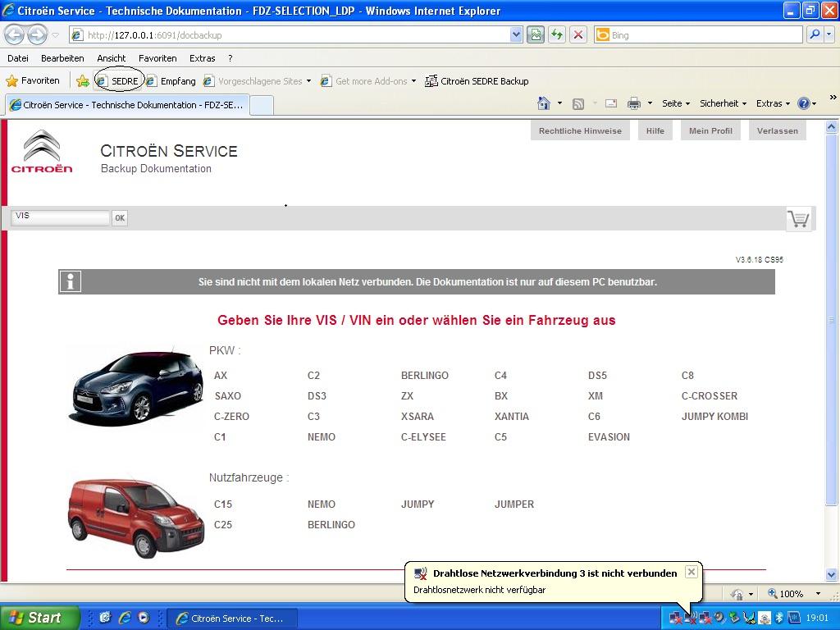Open the Sicherheit command bar menu

point(723,103)
